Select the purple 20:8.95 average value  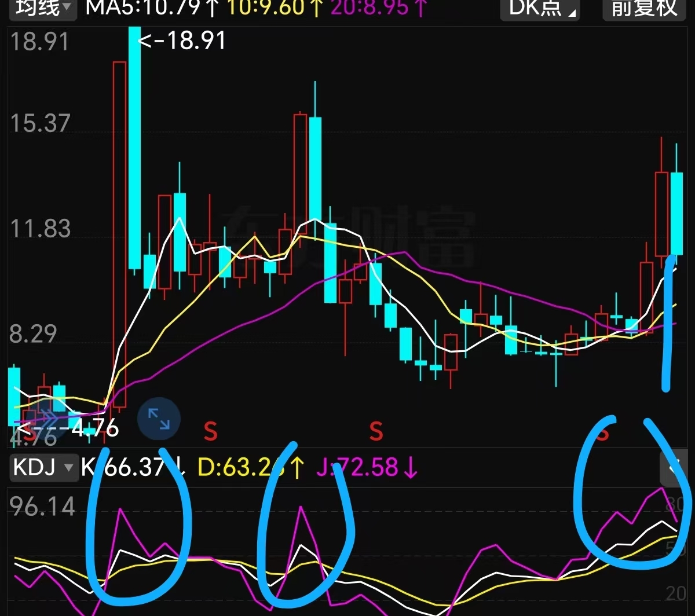379,8
